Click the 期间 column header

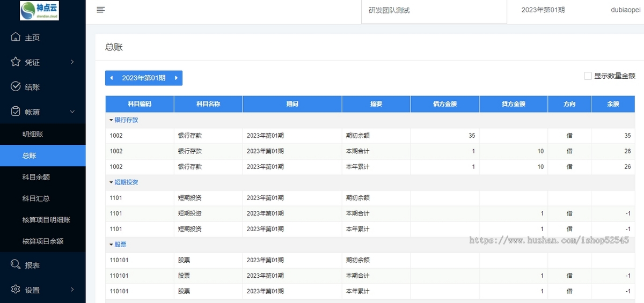292,104
